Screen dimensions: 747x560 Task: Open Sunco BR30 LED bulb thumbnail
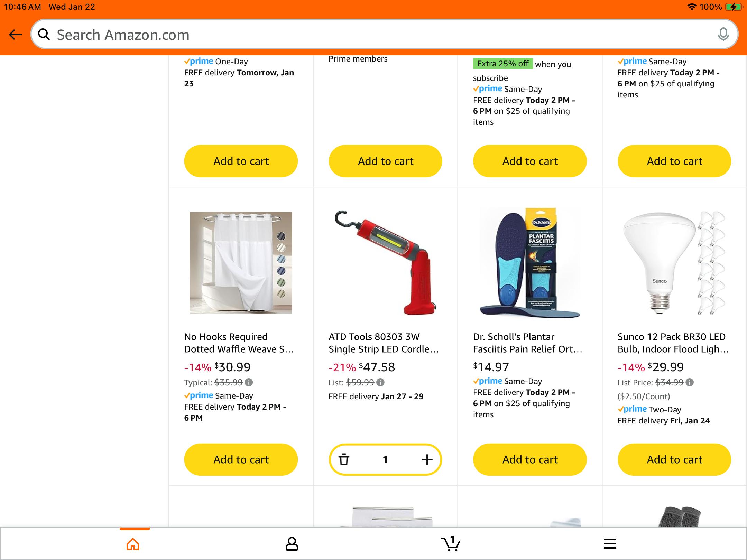tap(674, 263)
